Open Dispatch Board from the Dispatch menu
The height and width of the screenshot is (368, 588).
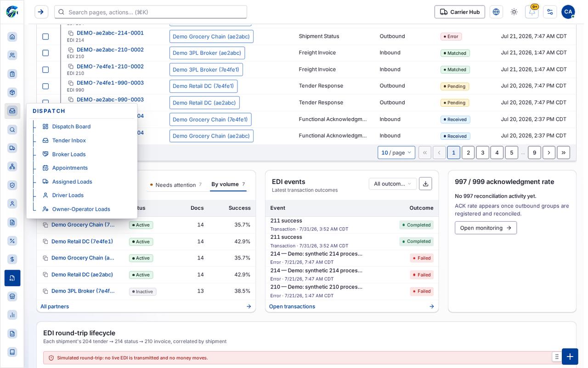point(71,126)
